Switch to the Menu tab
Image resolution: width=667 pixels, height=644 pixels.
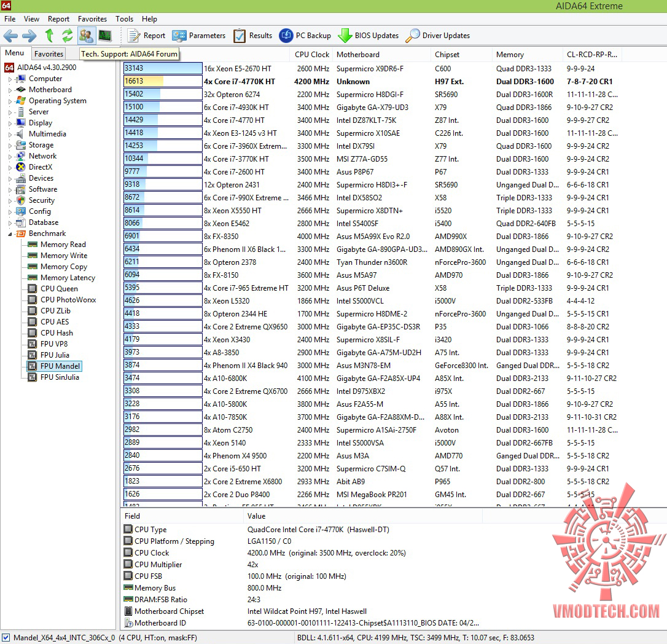click(15, 53)
